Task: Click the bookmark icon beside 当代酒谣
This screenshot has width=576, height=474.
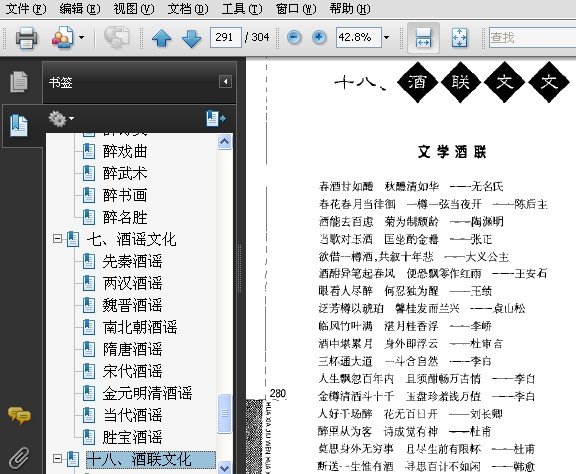Action: click(89, 415)
